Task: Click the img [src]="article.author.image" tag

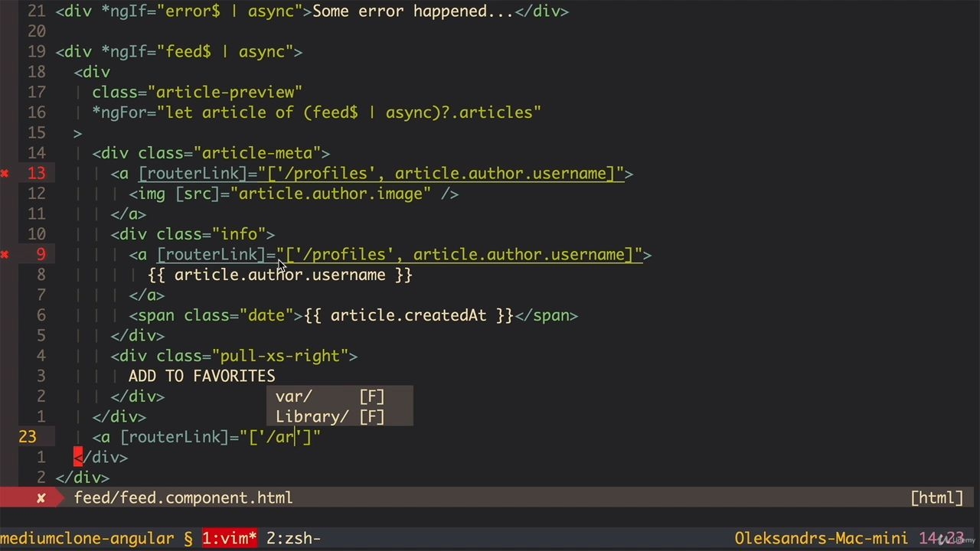Action: coord(294,194)
